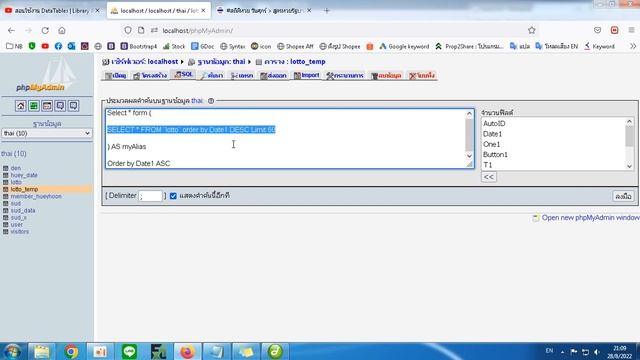Open the visitors table in sidebar
Screen dimensions: 640x360
(20, 231)
